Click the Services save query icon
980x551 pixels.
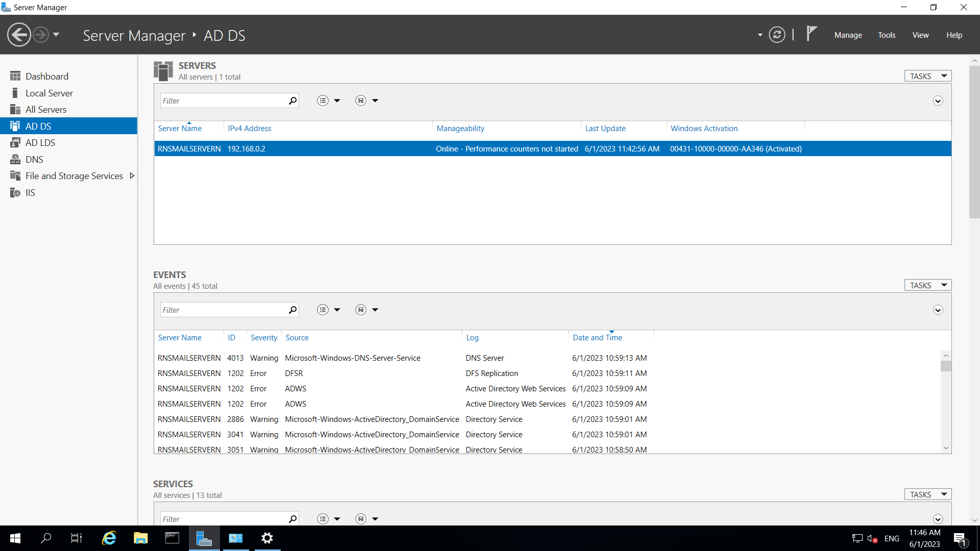[361, 519]
